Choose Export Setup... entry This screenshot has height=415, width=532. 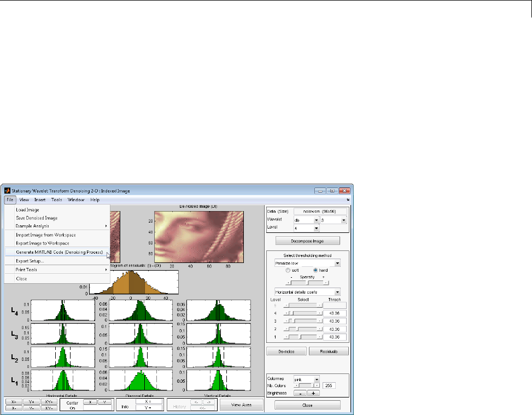pos(57,261)
